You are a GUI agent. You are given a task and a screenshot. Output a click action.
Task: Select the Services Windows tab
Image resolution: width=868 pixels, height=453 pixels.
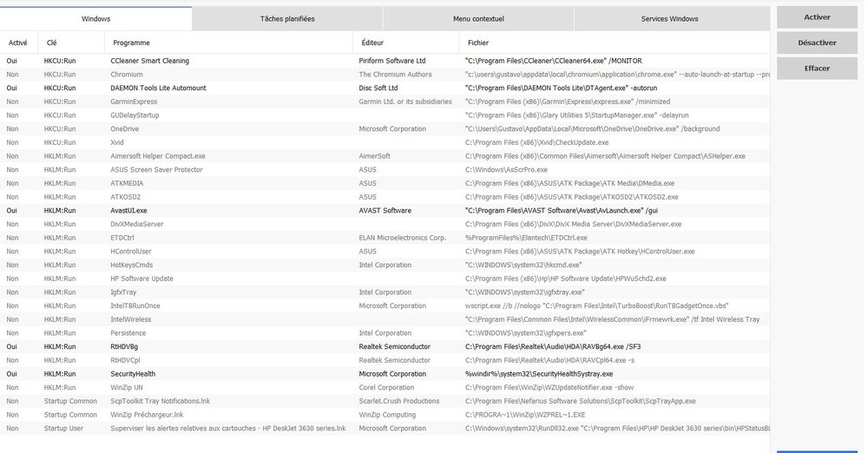(669, 18)
